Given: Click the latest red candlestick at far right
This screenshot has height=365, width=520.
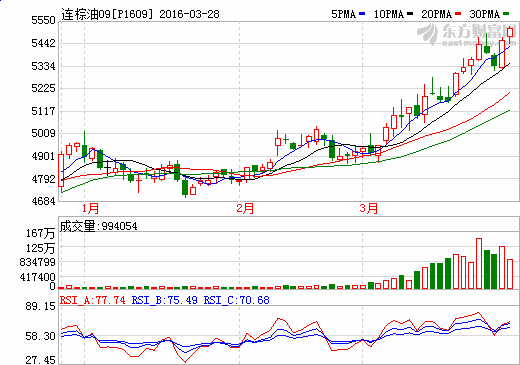Looking at the screenshot, I should [510, 32].
